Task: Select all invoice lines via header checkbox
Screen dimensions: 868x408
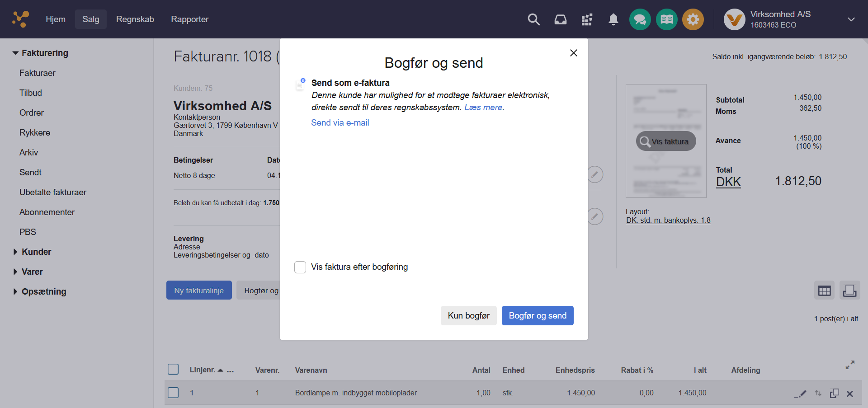Action: point(173,369)
